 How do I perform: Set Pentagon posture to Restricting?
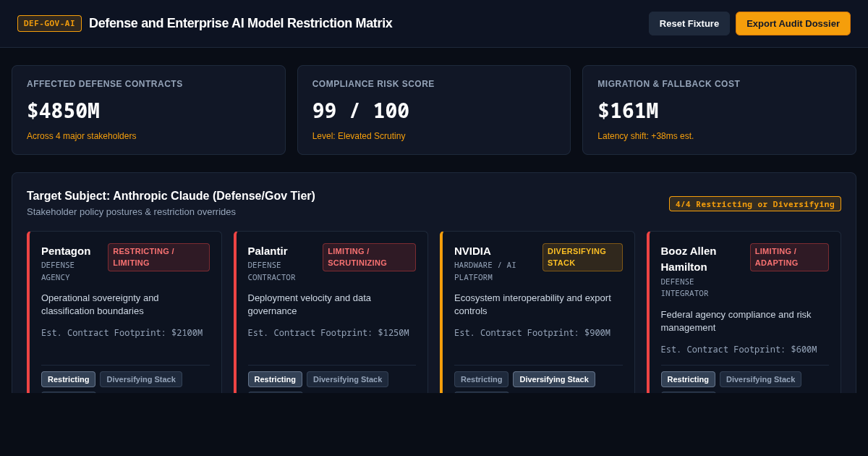point(68,379)
